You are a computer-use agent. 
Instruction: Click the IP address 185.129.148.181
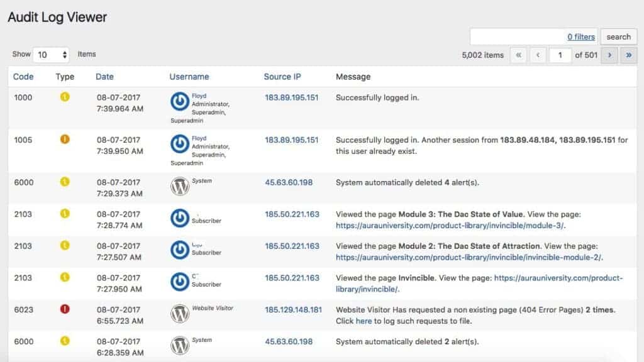pyautogui.click(x=293, y=309)
